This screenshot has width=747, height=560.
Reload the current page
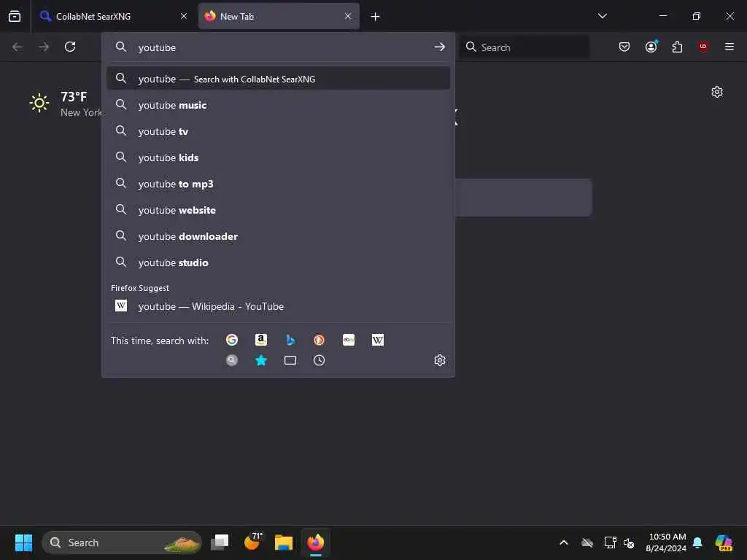point(70,47)
